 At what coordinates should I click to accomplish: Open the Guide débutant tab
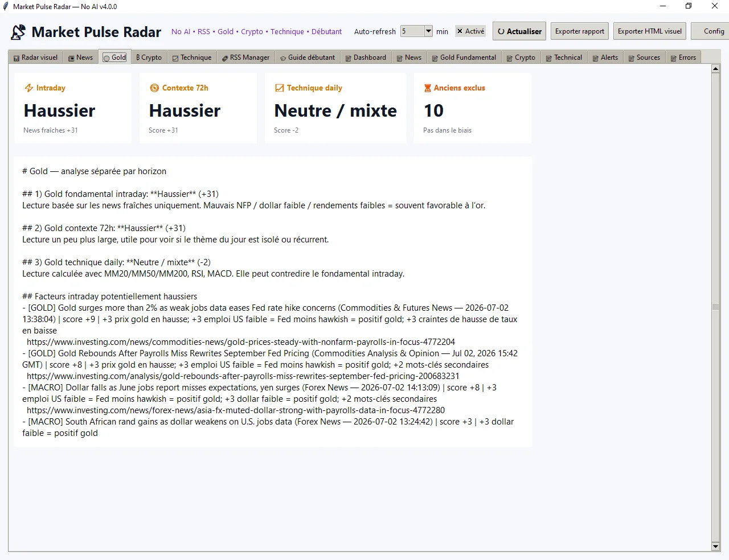(x=308, y=57)
